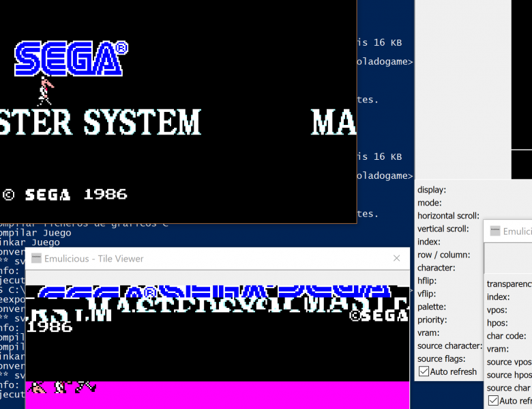Screen dimensions: 532x409
Task: Select the 'source flags:' label
Action: (441, 358)
